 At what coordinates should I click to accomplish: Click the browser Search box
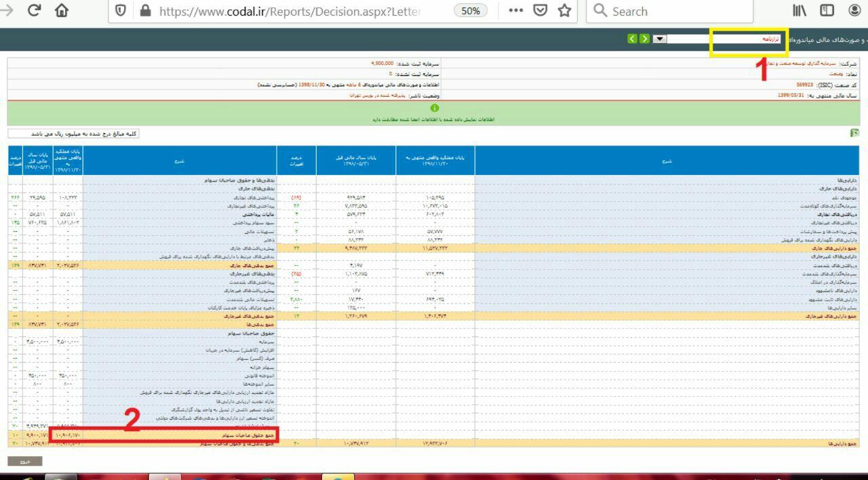(x=670, y=11)
